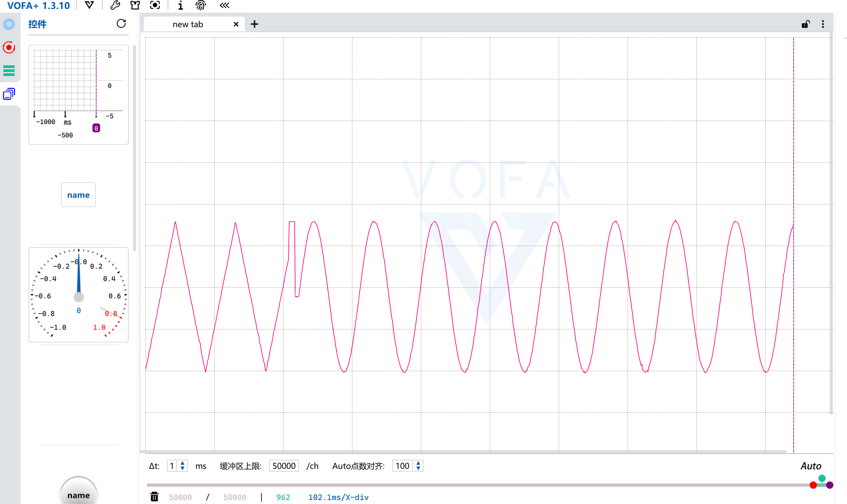Toggle the tab lock icon
The image size is (847, 504).
[805, 24]
